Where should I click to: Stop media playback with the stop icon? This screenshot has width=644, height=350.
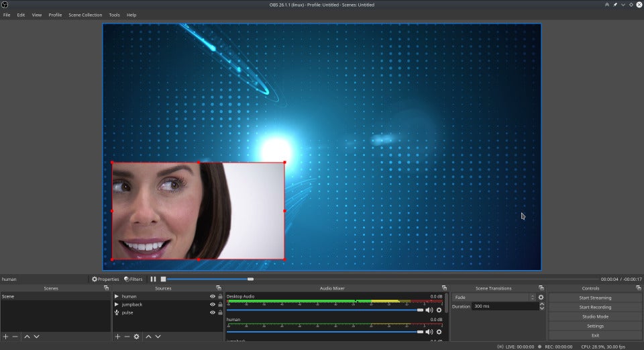pos(162,279)
